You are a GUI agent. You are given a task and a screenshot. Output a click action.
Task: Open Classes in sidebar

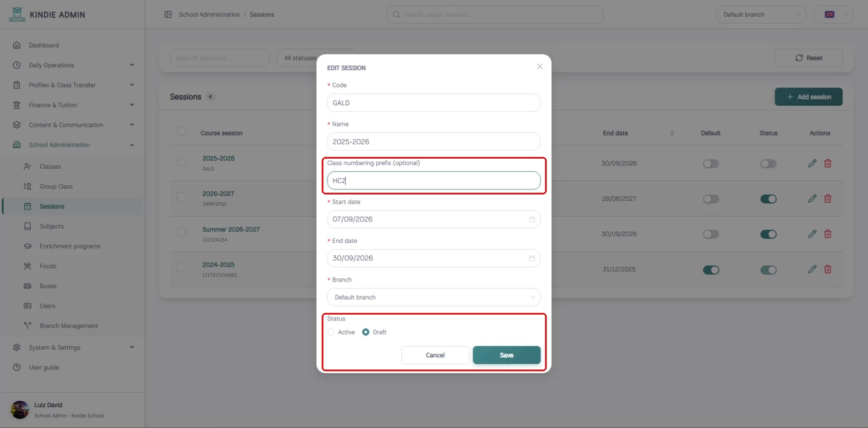point(50,167)
